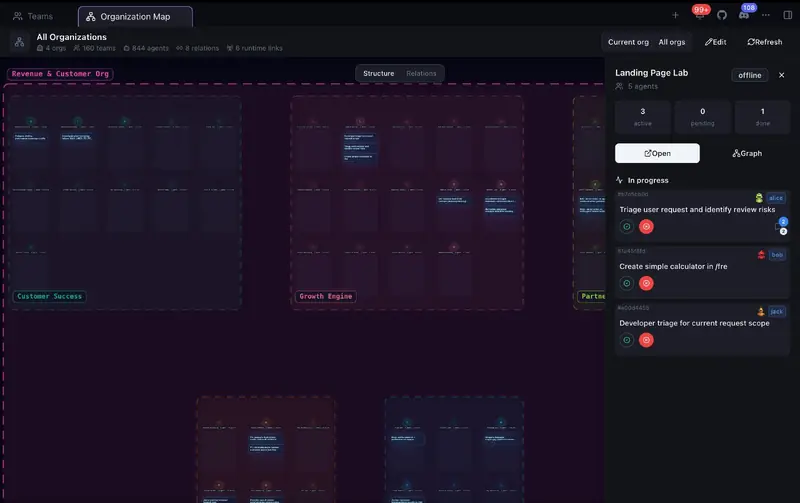Screen dimensions: 800x503
Task: Click green view icon on the Triage user request task
Action: click(x=627, y=227)
